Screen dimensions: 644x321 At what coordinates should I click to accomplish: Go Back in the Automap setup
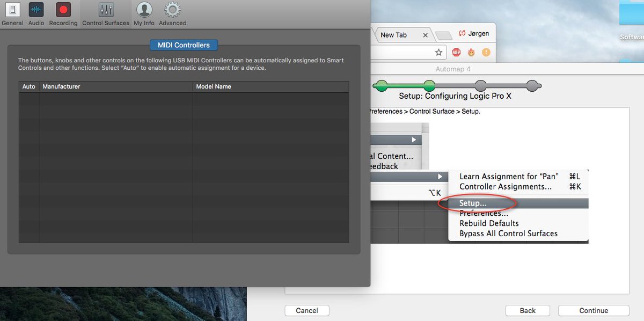pyautogui.click(x=528, y=310)
